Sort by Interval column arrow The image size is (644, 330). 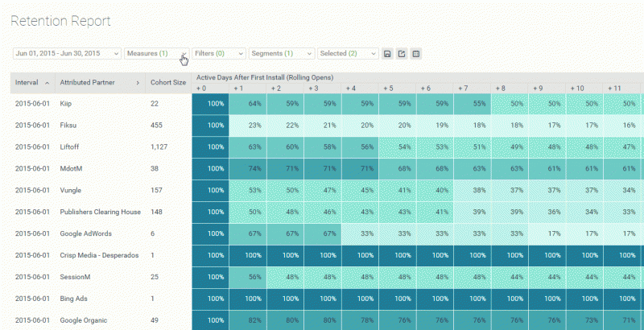47,83
